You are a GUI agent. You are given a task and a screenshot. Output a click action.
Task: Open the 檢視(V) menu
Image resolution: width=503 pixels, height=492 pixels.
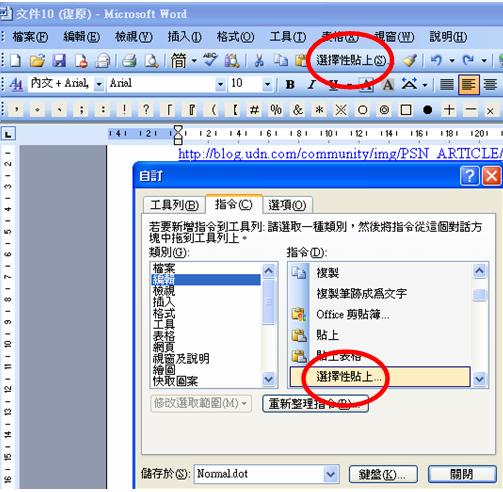[133, 37]
